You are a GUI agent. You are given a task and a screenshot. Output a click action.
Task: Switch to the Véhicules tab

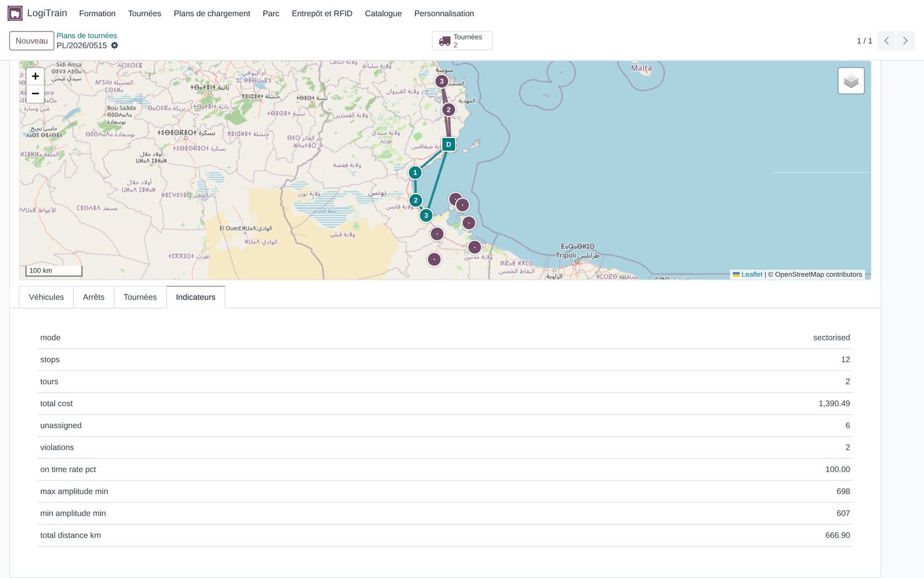coord(46,297)
